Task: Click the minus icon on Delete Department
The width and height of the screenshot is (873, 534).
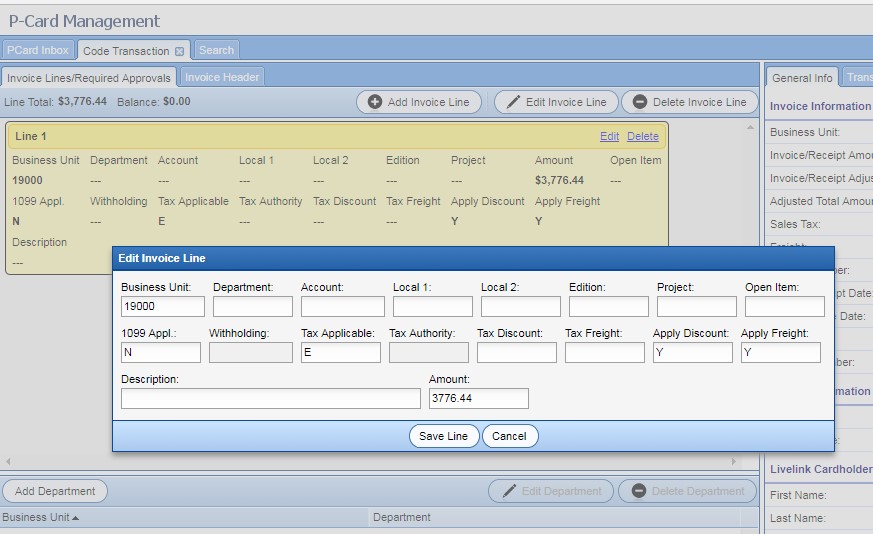Action: [x=639, y=491]
